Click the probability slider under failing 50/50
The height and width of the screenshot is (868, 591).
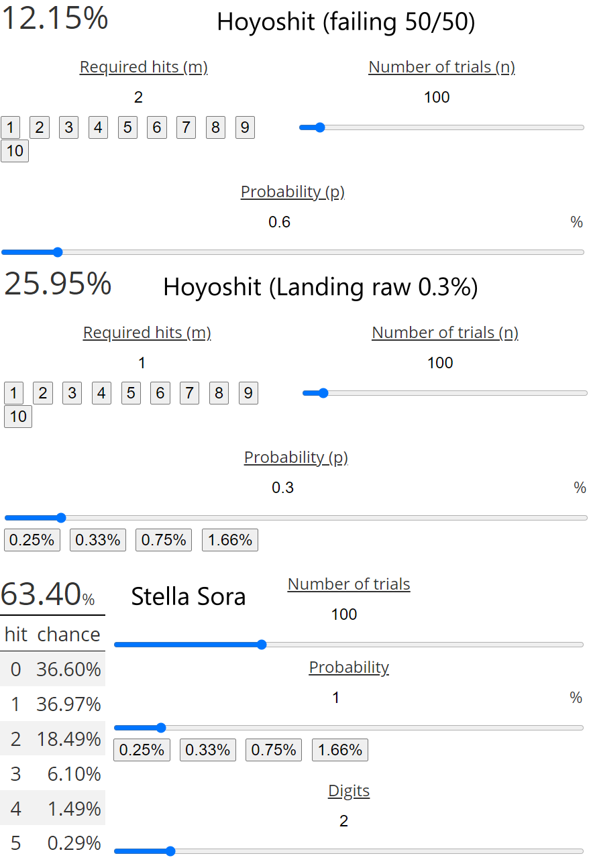click(x=292, y=252)
